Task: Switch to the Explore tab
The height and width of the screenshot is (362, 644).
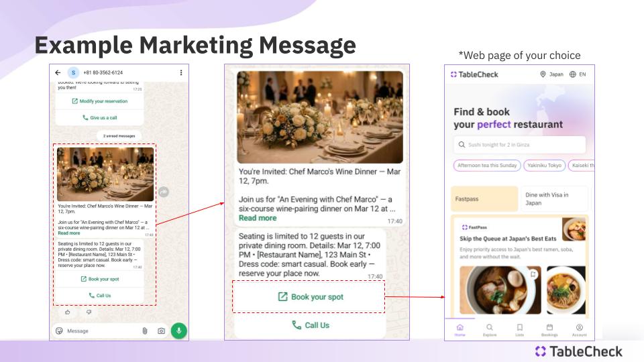Action: [490, 330]
